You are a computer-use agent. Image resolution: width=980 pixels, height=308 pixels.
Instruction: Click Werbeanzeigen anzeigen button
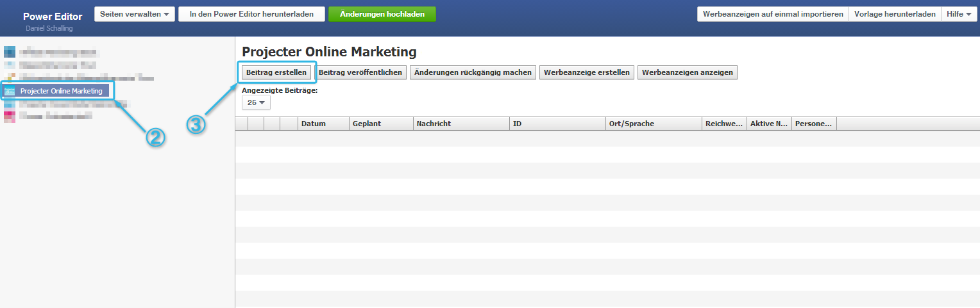pyautogui.click(x=688, y=72)
